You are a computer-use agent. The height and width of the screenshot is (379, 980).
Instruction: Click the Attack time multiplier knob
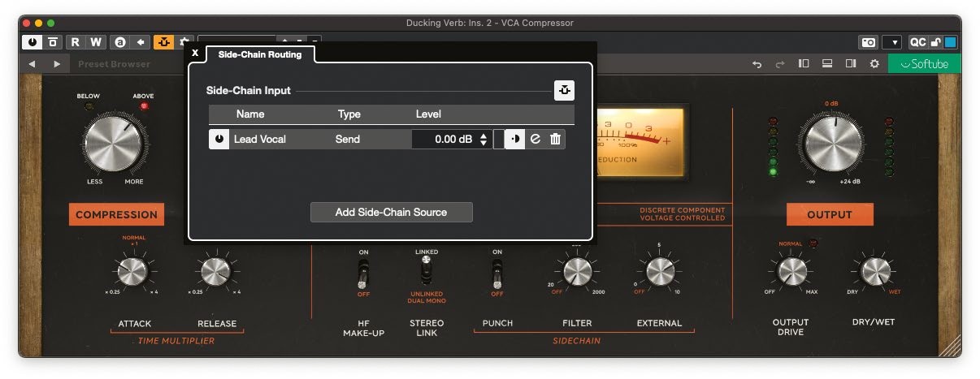click(132, 272)
